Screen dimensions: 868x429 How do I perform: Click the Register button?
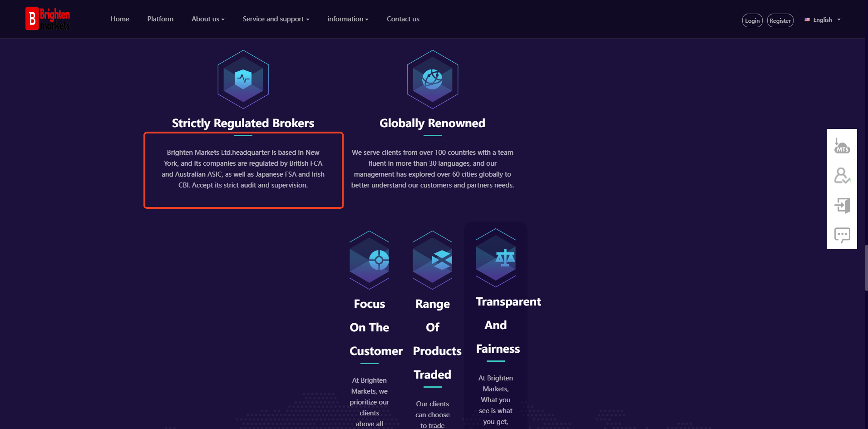[780, 20]
